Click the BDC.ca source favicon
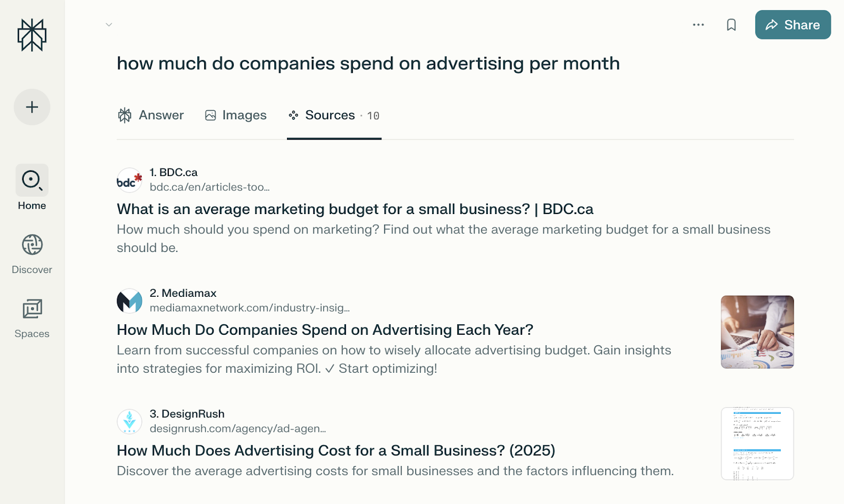The image size is (844, 504). 129,180
